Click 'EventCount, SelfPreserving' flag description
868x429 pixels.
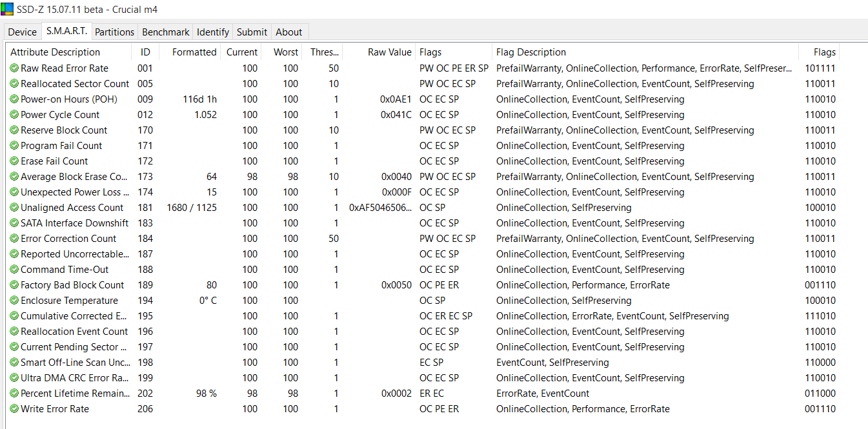552,363
